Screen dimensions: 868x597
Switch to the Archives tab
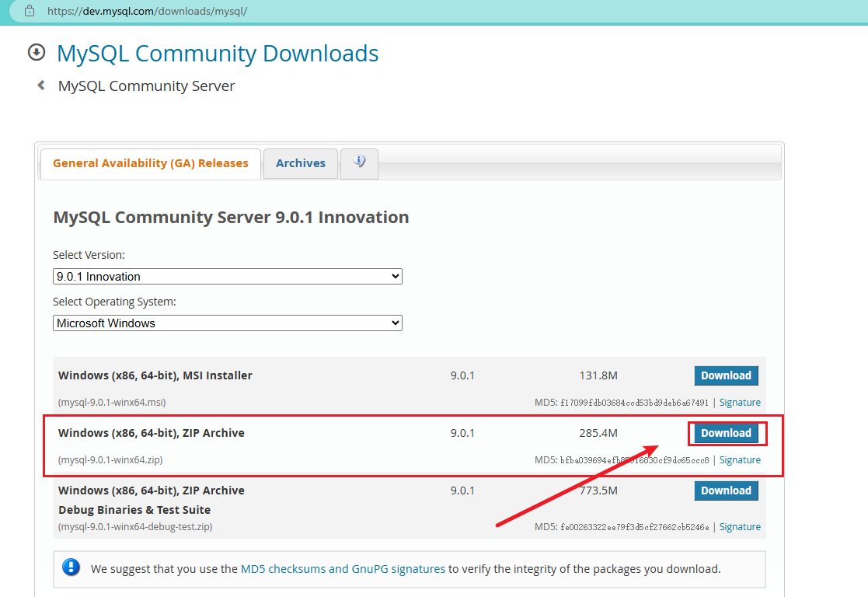301,163
